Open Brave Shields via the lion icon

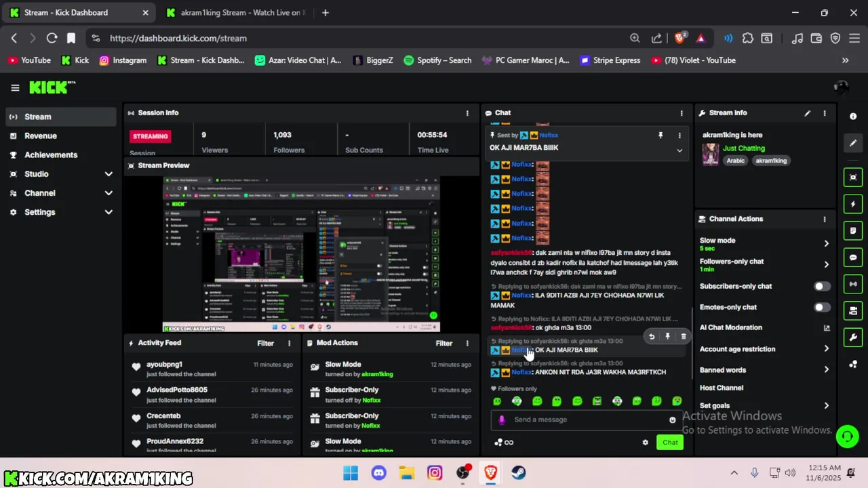[679, 39]
